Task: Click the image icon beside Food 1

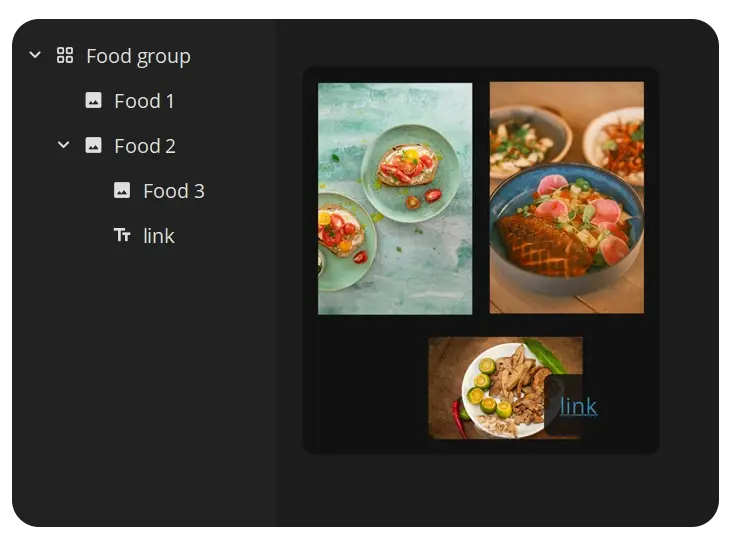Action: click(93, 101)
